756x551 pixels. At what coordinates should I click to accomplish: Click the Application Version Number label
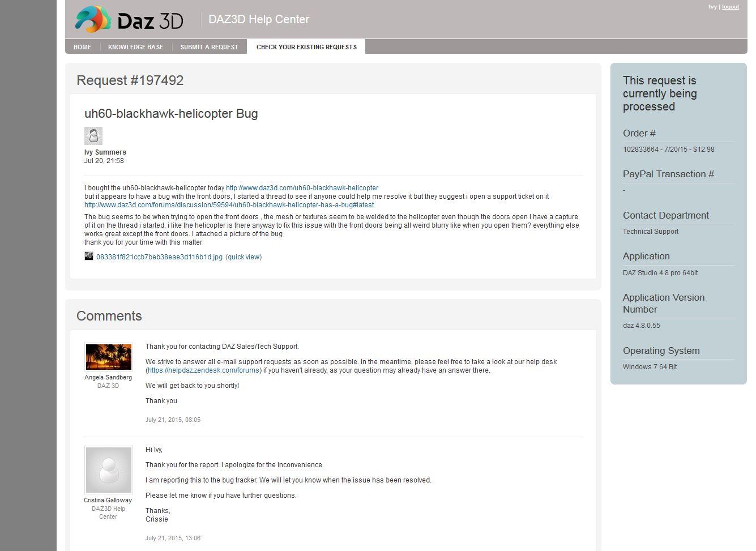(664, 304)
